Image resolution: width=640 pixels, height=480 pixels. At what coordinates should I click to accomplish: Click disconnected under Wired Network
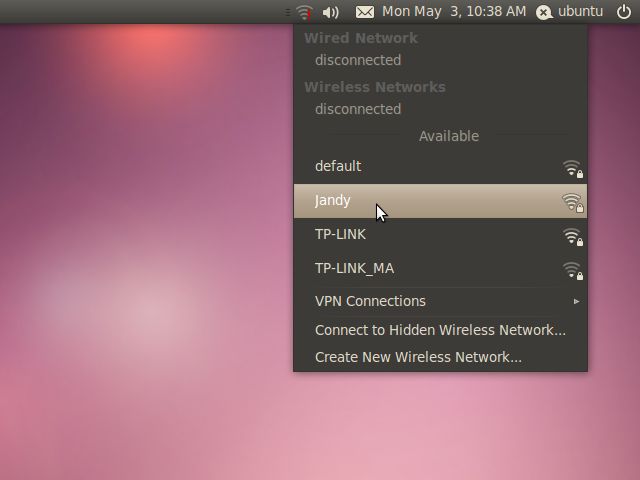click(x=358, y=60)
